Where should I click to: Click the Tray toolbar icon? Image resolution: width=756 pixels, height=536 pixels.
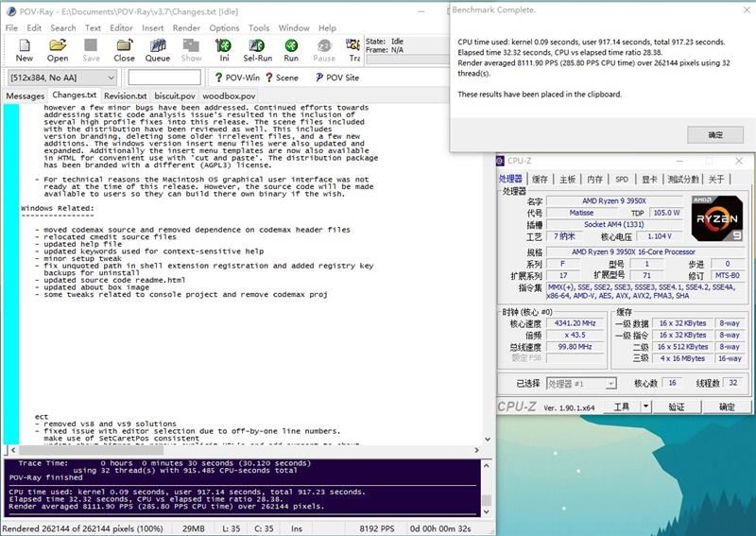coord(353,50)
